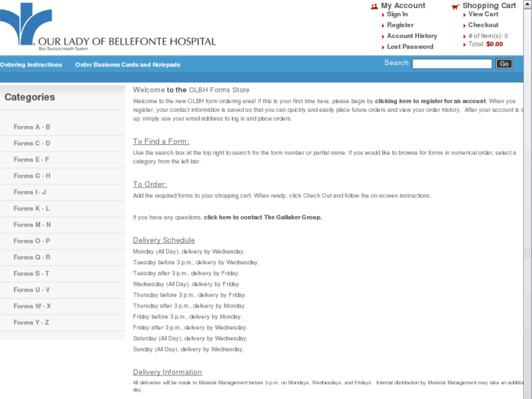Click the 'To Order:' heading

(150, 184)
